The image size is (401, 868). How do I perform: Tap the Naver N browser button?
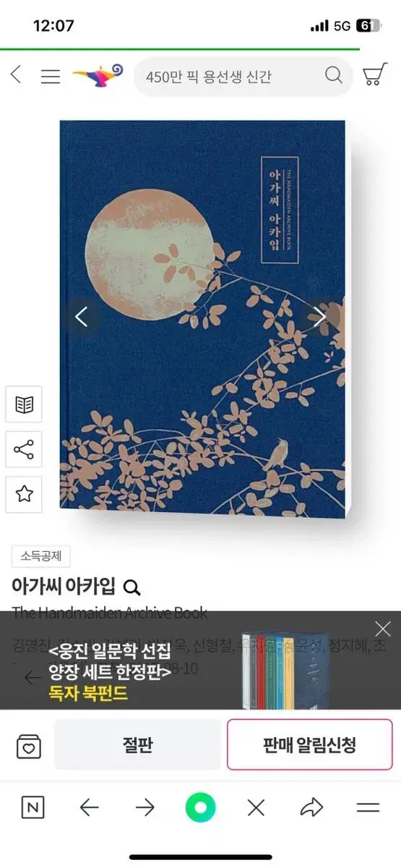[33, 808]
